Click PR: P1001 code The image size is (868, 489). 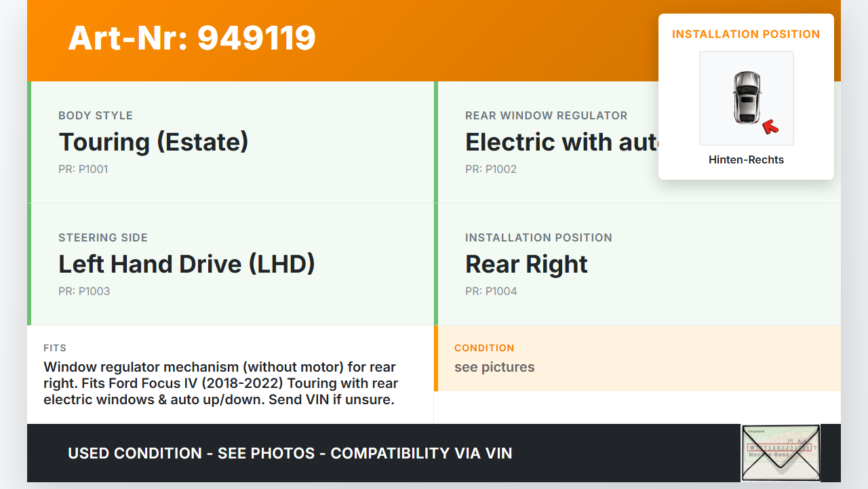[83, 170]
